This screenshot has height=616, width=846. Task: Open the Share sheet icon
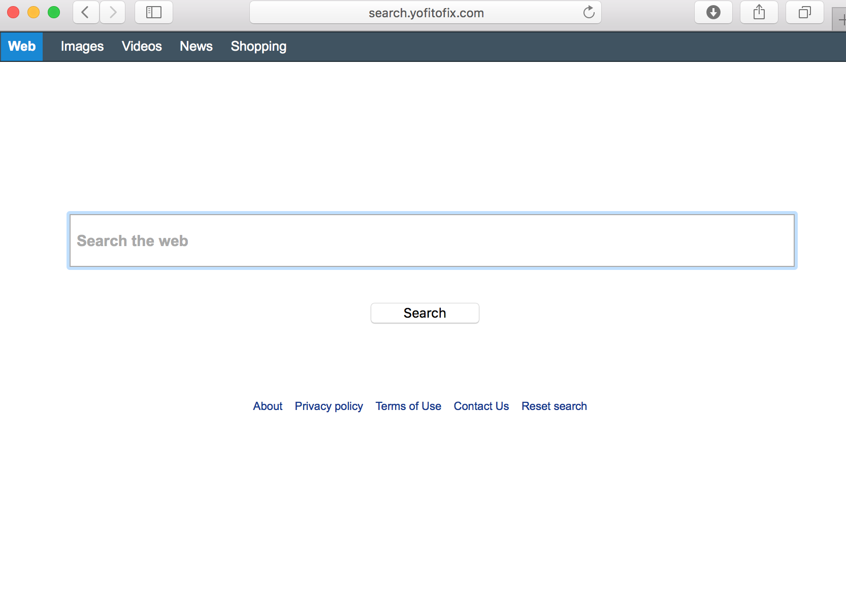pyautogui.click(x=759, y=12)
